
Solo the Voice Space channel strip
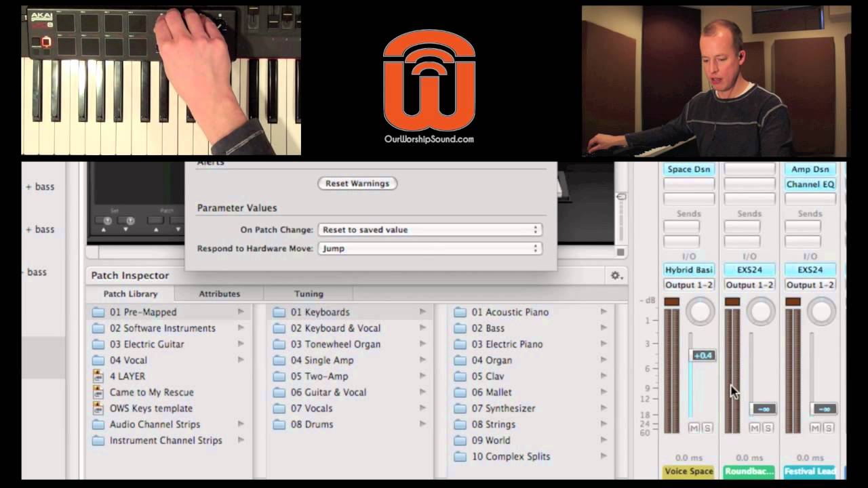coord(707,428)
